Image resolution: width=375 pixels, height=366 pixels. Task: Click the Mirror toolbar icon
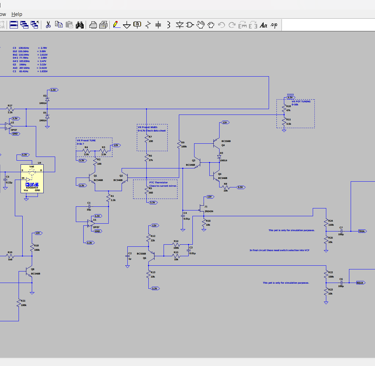(253, 25)
